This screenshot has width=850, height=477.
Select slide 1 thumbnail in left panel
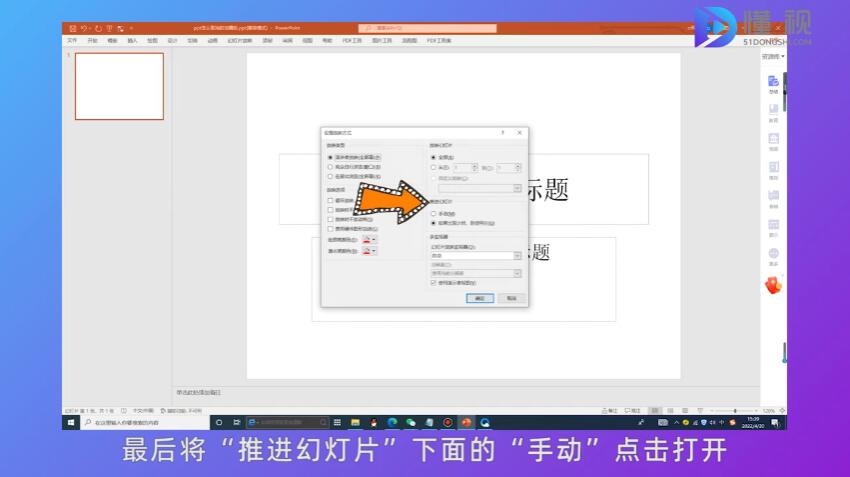pyautogui.click(x=119, y=86)
